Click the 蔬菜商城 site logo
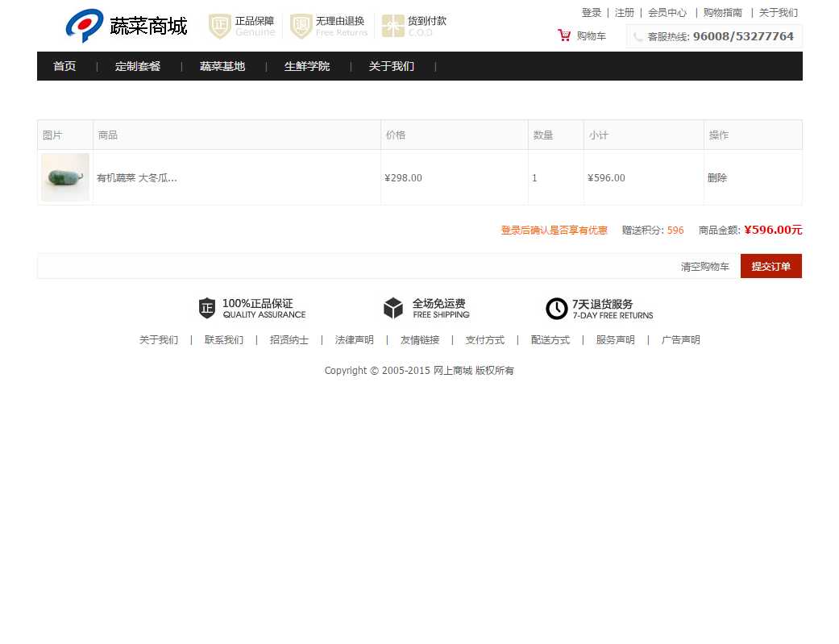This screenshot has height=644, width=839. tap(126, 26)
